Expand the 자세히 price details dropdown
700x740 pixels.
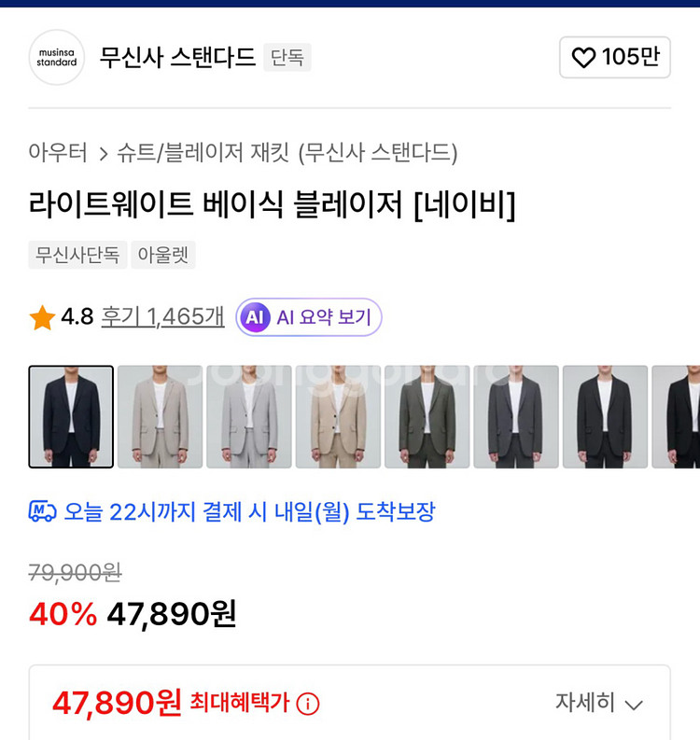click(599, 703)
